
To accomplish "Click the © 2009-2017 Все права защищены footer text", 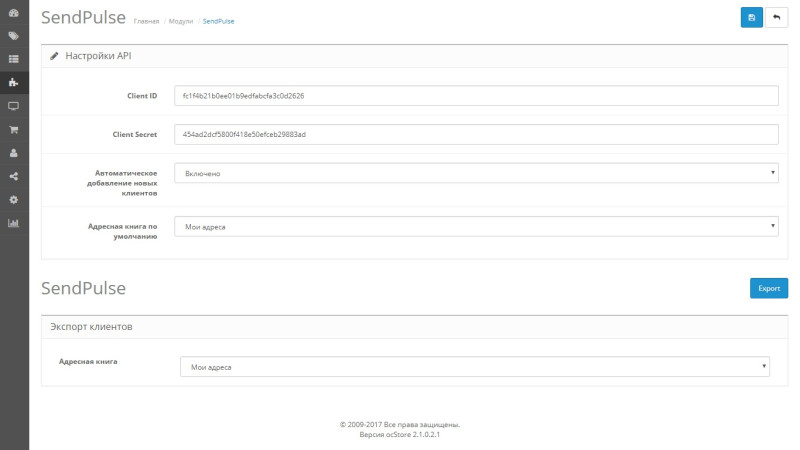I will 399,424.
